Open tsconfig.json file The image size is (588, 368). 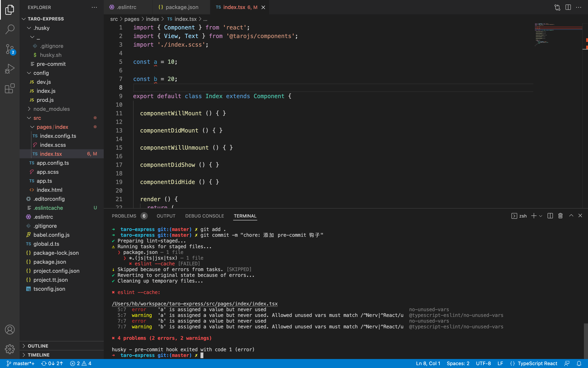[x=62, y=289]
